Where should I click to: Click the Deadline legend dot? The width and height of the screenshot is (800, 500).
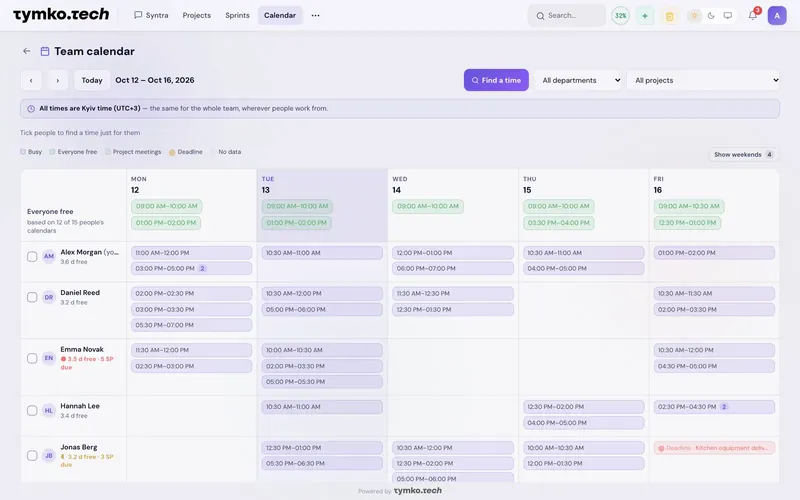(x=172, y=152)
